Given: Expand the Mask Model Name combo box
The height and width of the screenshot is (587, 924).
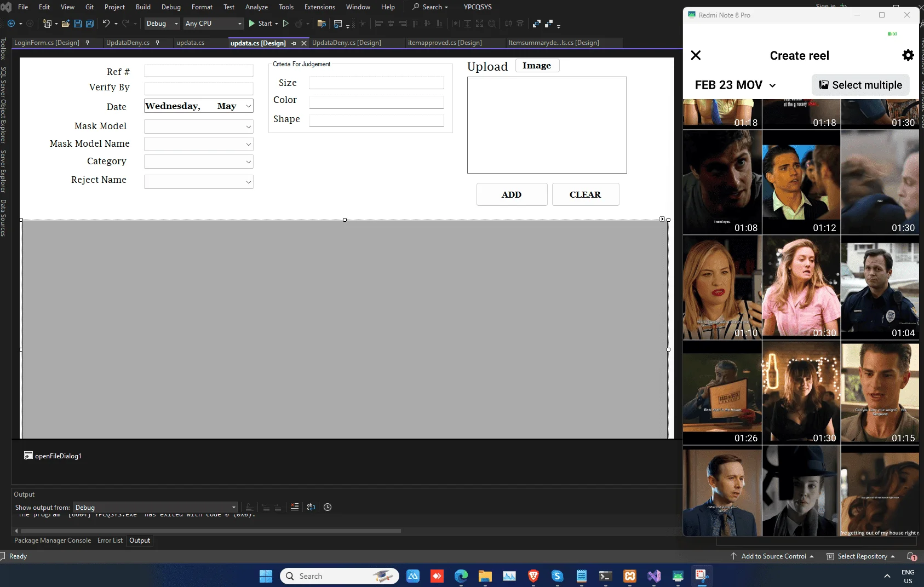Looking at the screenshot, I should coord(248,144).
